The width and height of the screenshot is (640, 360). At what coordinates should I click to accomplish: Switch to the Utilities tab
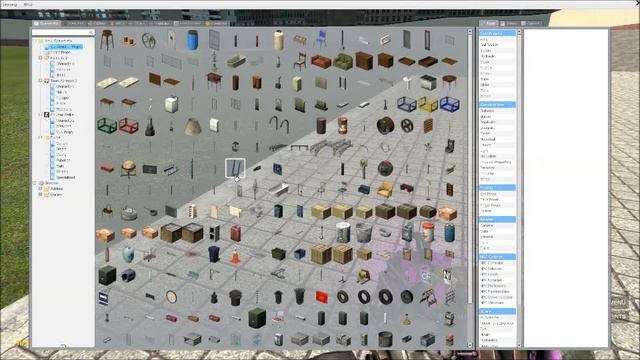tap(509, 23)
